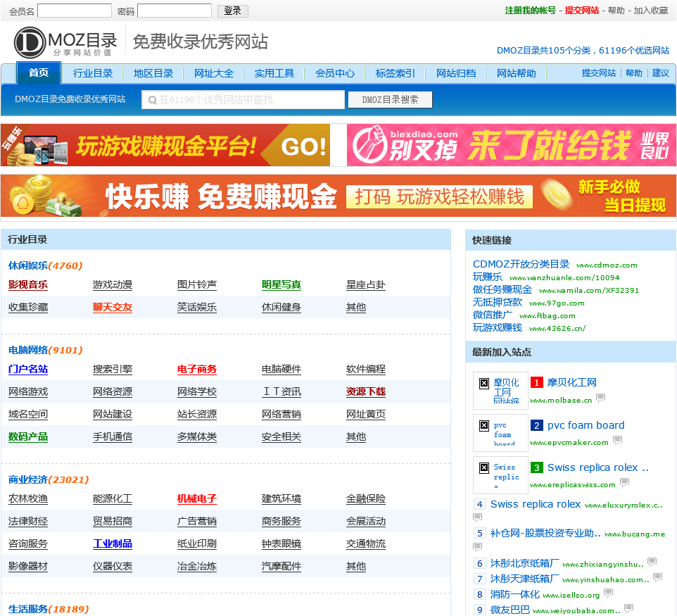Open 影视音乐 subcategory

tap(28, 284)
